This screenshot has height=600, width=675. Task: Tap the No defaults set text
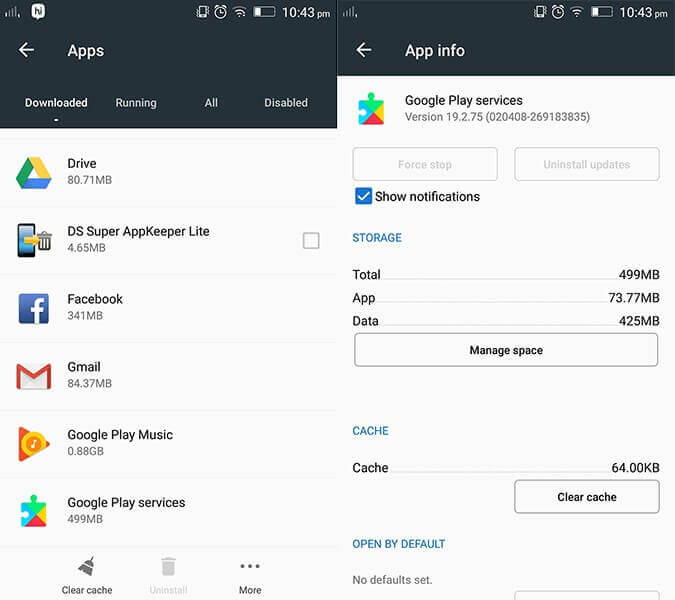(392, 580)
